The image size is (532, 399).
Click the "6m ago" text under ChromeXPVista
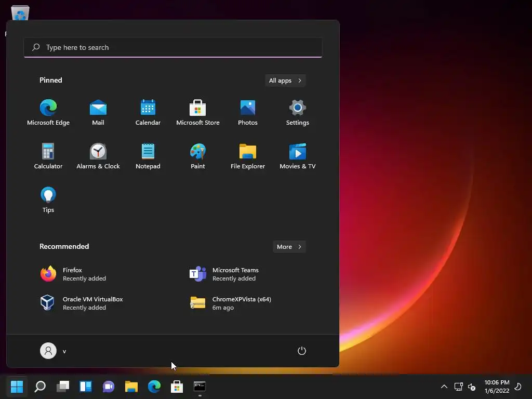[x=223, y=308]
